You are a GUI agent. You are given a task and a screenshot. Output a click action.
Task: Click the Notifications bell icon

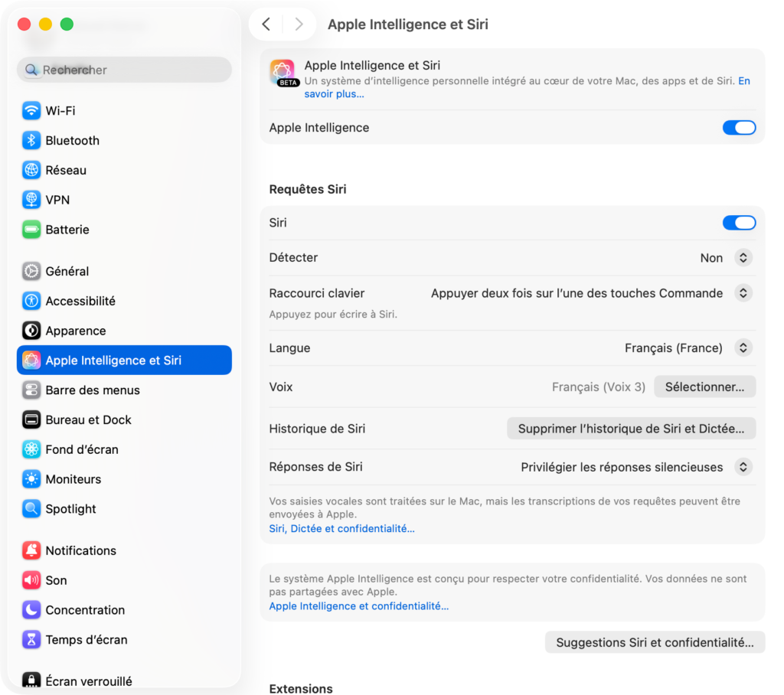click(x=31, y=550)
